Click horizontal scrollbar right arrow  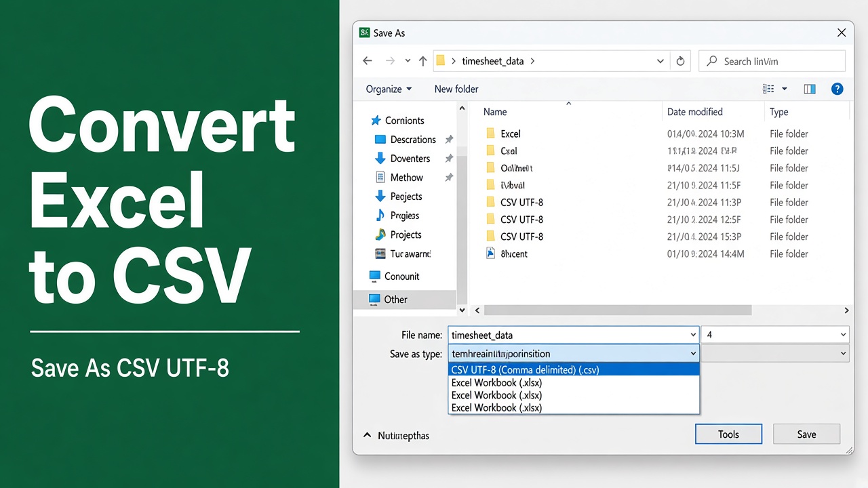[x=846, y=310]
